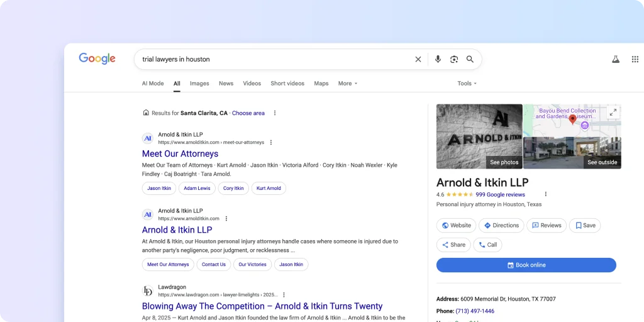This screenshot has height=322, width=644.
Task: Click the phone number (713) 497-1446
Action: point(475,311)
